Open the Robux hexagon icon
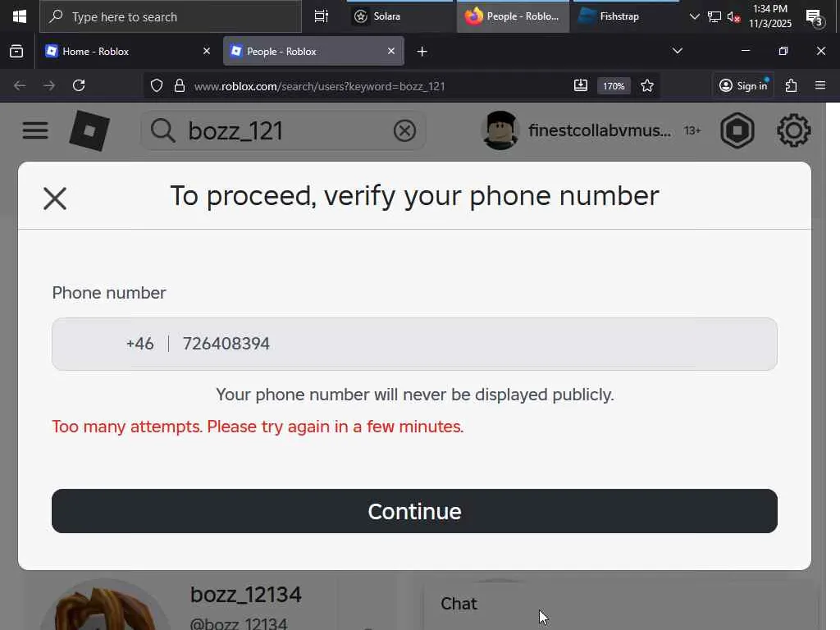840x630 pixels. point(737,130)
